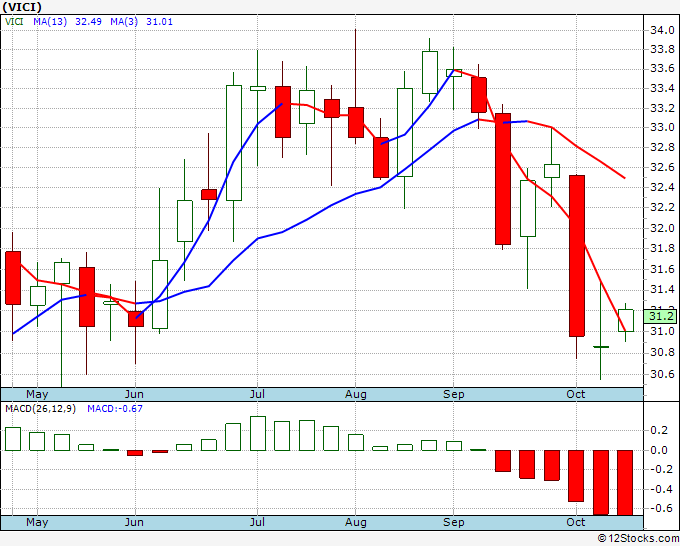Click the Aug marker on price timeline
680x546 pixels.
click(356, 394)
